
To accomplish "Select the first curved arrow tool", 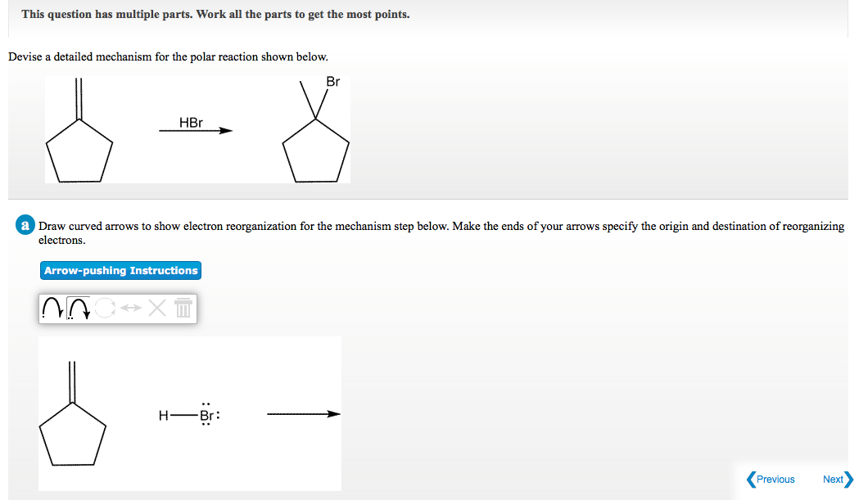I will coord(52,309).
